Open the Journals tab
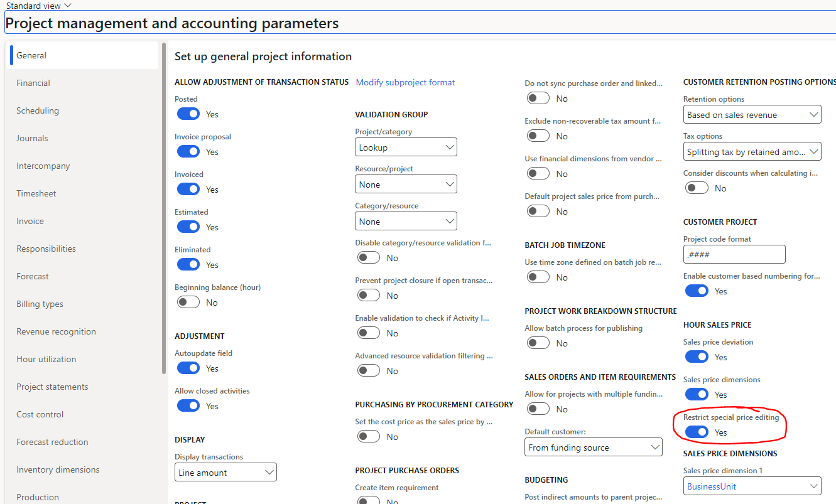 pyautogui.click(x=84, y=138)
